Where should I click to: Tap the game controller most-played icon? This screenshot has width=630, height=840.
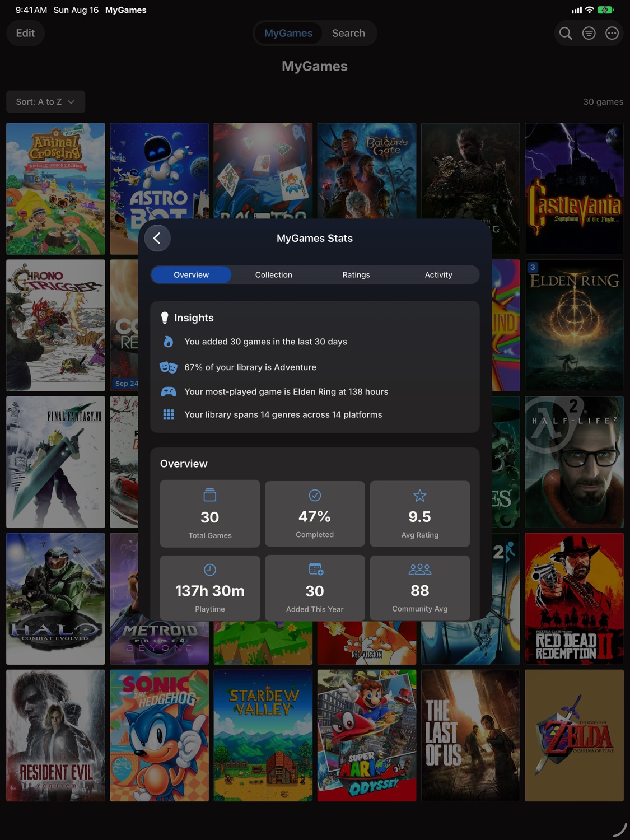(169, 391)
